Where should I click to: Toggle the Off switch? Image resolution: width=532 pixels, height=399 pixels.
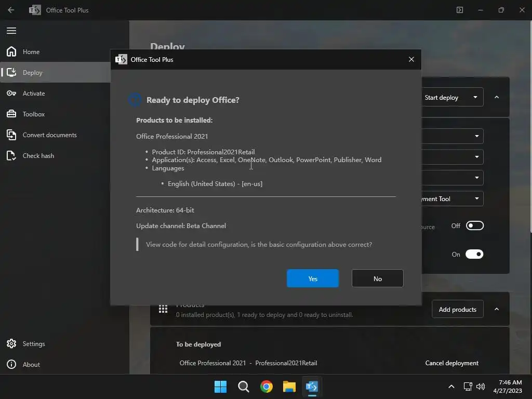coord(475,225)
